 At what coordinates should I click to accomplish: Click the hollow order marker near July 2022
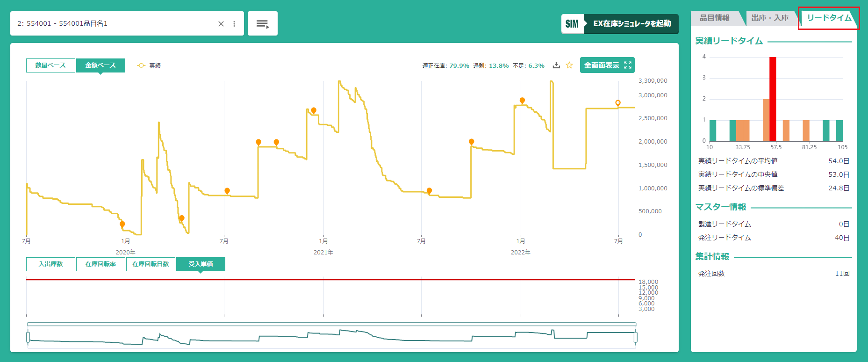(618, 103)
